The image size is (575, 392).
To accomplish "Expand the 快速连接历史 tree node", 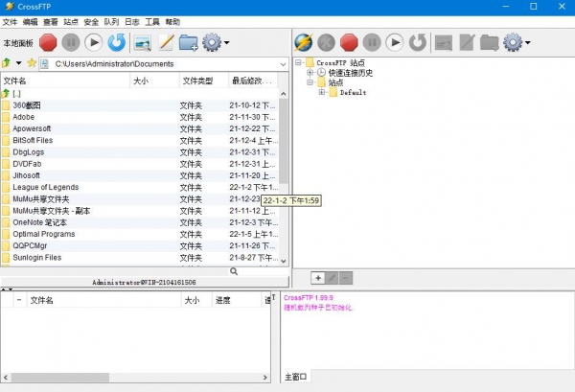I will pos(310,73).
